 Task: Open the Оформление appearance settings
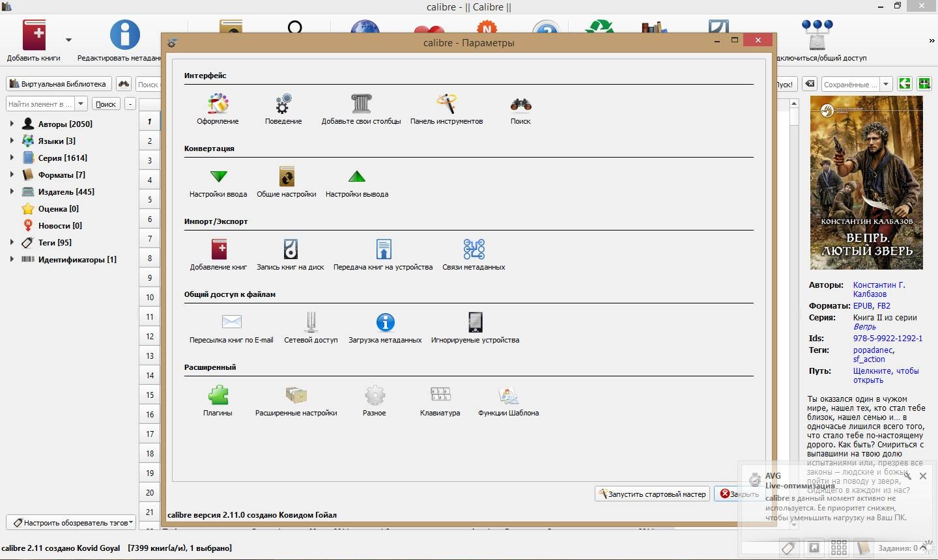pyautogui.click(x=218, y=109)
